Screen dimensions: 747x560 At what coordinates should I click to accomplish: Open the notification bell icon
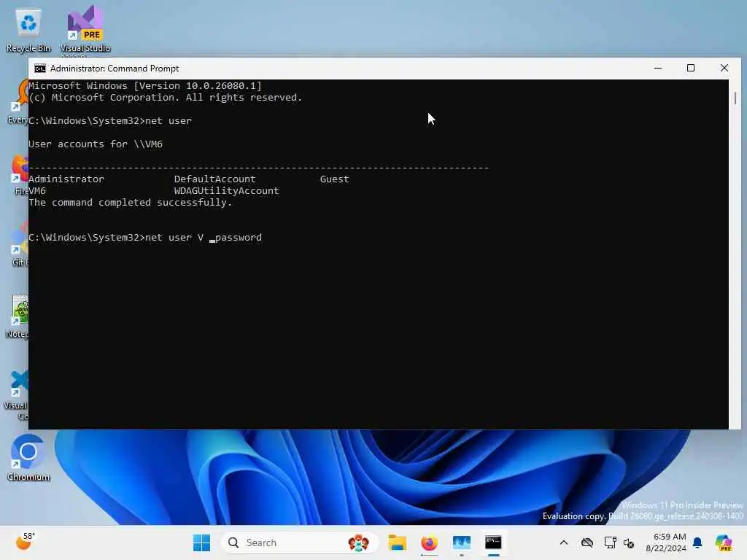click(697, 542)
